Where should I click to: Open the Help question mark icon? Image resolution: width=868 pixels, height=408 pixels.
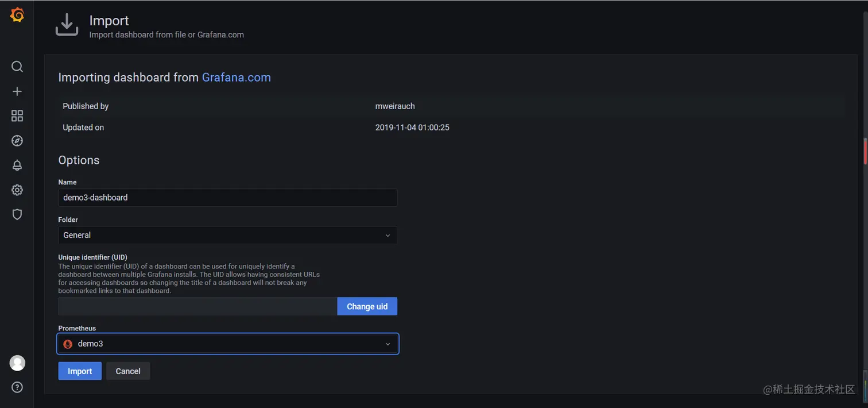[x=17, y=387]
